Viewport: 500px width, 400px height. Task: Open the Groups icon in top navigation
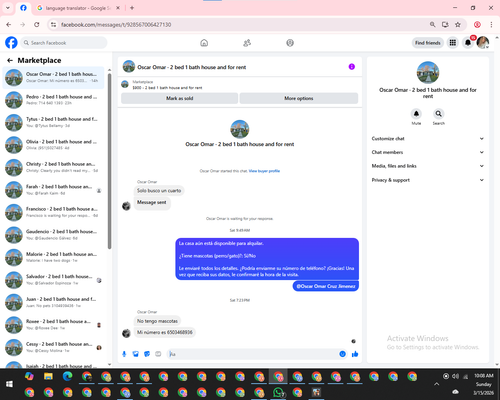pyautogui.click(x=290, y=43)
